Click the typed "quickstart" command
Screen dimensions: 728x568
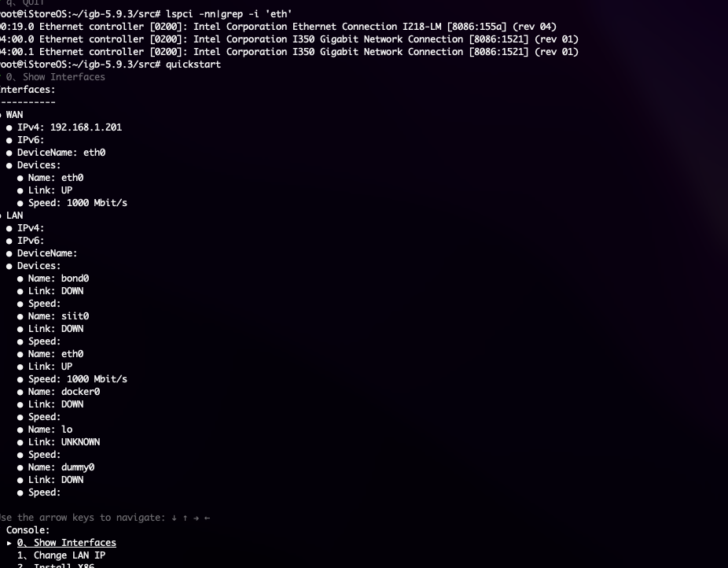(x=193, y=65)
